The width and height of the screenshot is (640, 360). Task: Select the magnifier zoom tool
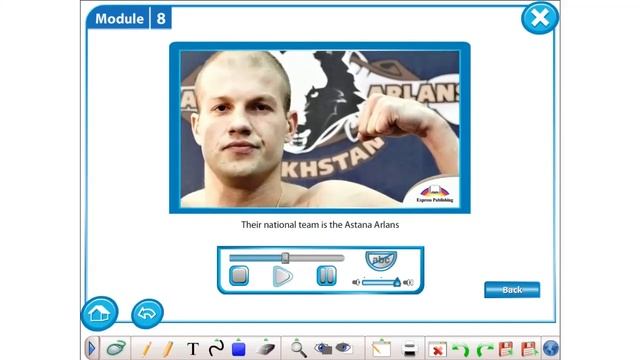click(x=298, y=349)
